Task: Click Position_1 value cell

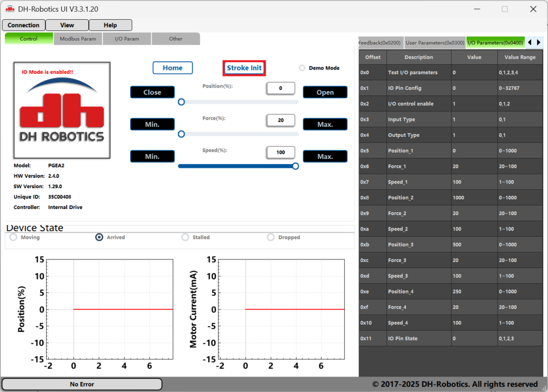Action: point(474,151)
